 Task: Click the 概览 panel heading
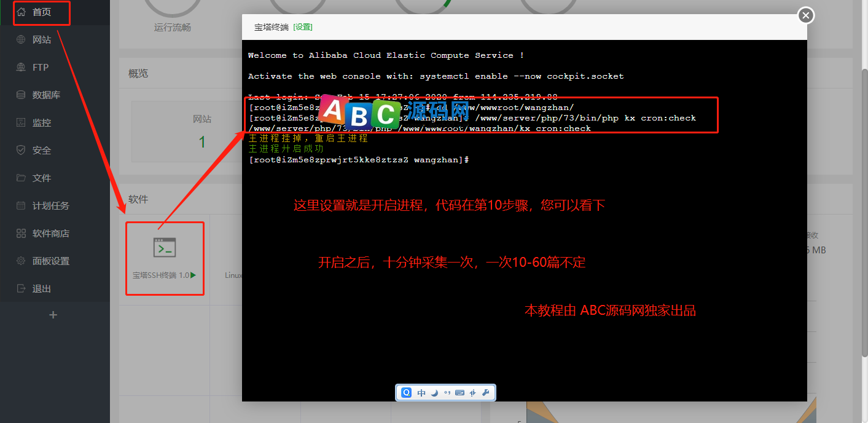[x=138, y=74]
